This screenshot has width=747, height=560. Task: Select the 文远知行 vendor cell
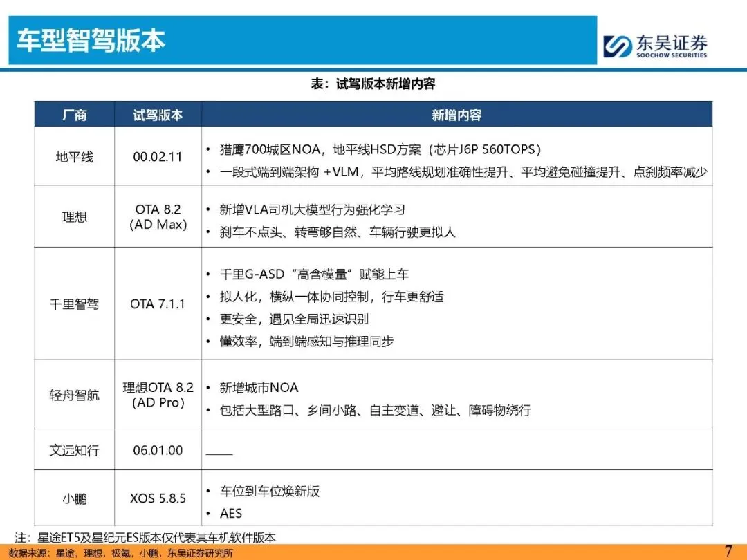(74, 450)
